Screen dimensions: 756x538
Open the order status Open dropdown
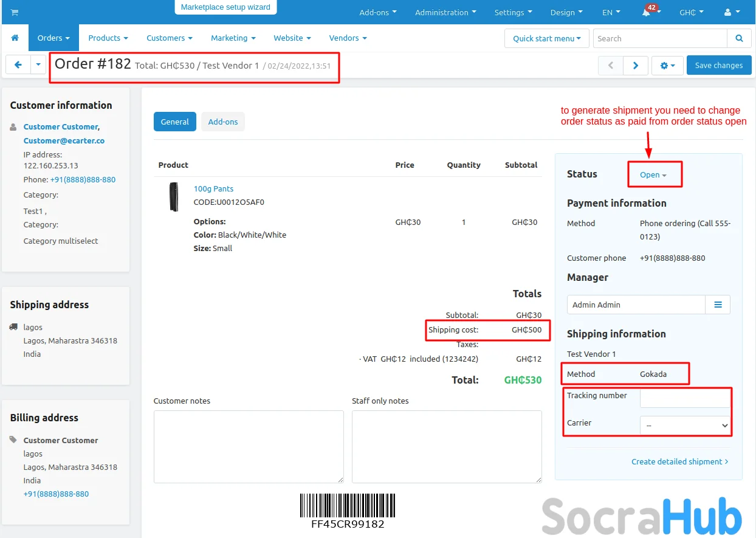pos(653,174)
